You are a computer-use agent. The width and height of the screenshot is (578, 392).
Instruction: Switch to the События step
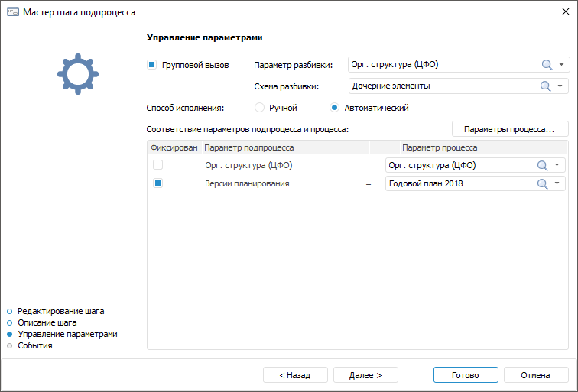(34, 345)
